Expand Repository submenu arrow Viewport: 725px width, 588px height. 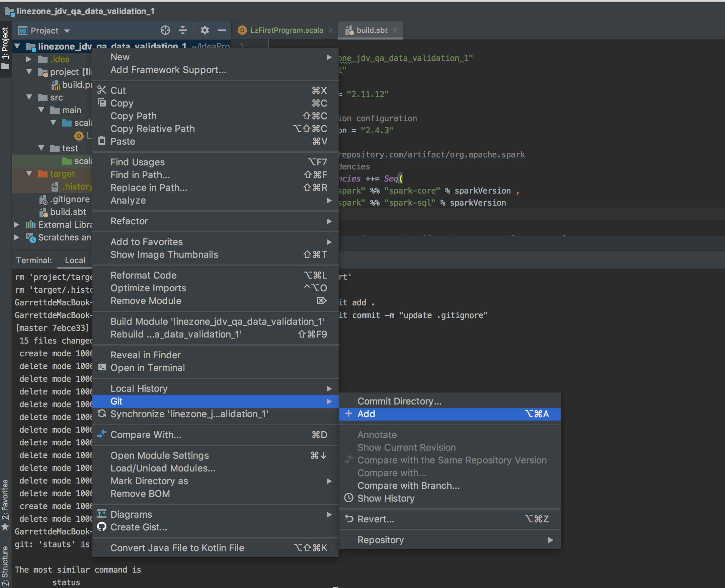(x=550, y=540)
